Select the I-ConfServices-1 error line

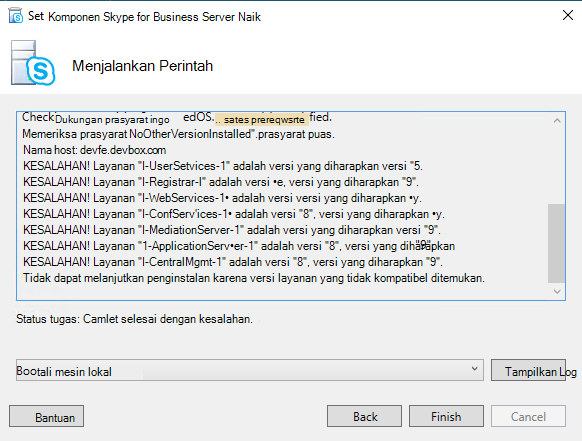click(233, 214)
